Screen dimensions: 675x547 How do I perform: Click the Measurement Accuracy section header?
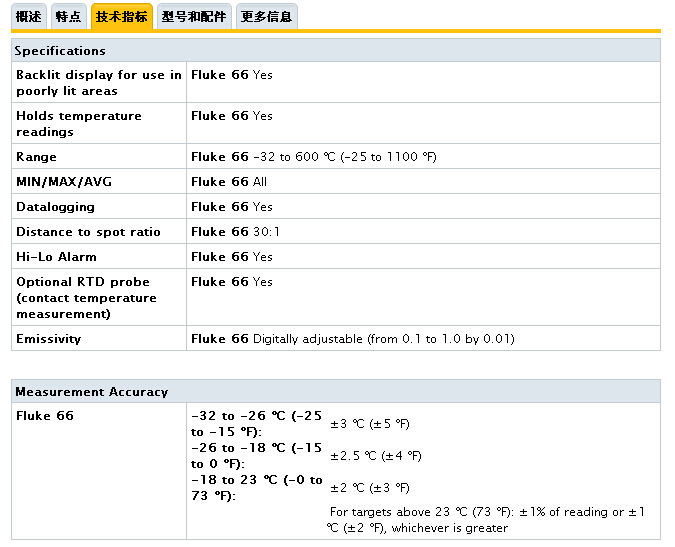tap(91, 392)
